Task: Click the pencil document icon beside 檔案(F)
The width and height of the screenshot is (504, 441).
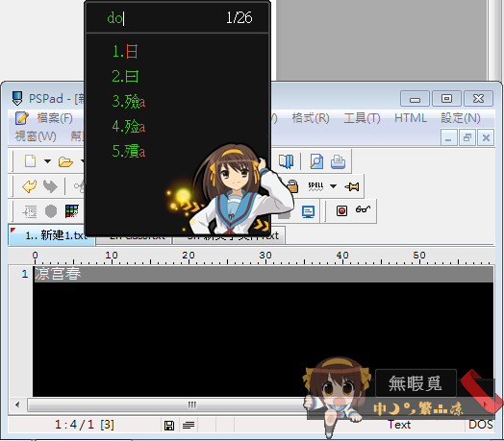Action: 22,118
